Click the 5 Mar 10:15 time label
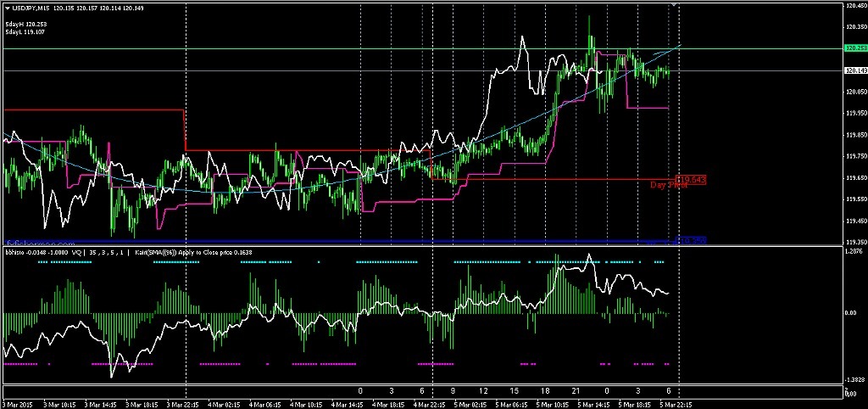868x409 pixels. pyautogui.click(x=555, y=404)
